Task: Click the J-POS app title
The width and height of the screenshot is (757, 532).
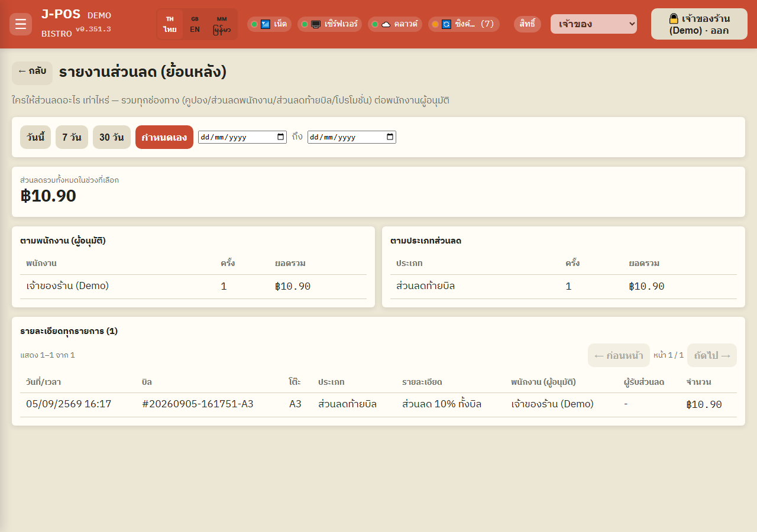Action: 61,15
